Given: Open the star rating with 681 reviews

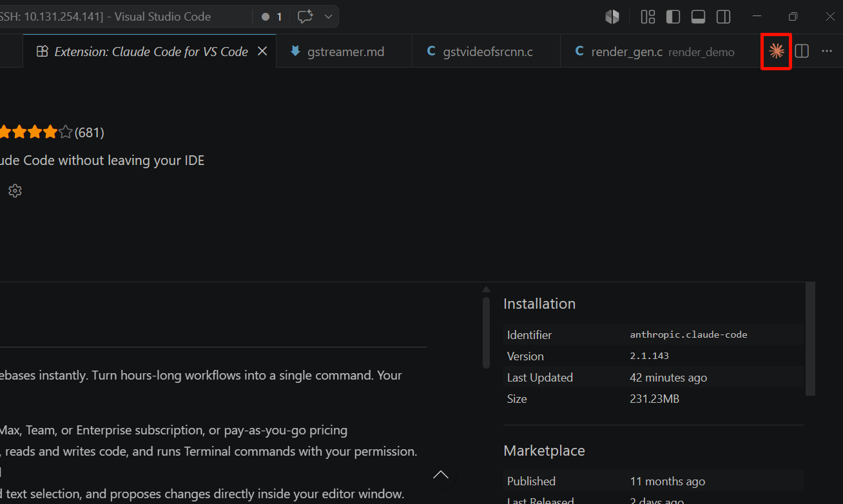Looking at the screenshot, I should (x=52, y=133).
